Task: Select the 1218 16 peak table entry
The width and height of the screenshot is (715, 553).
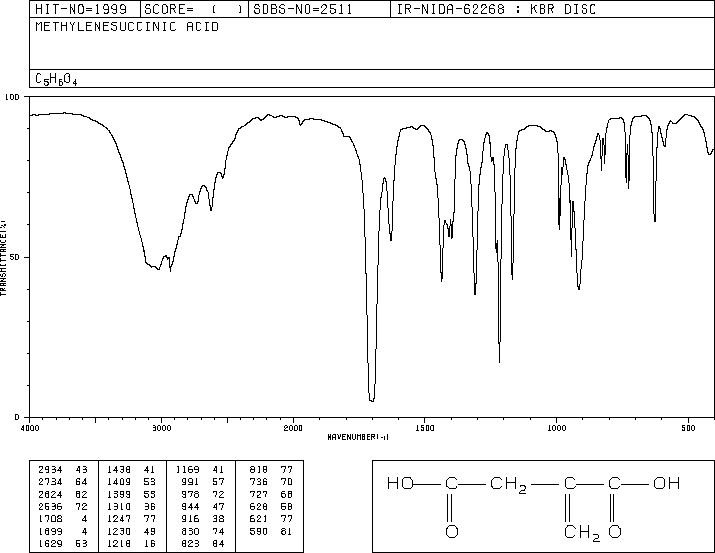Action: (x=131, y=543)
